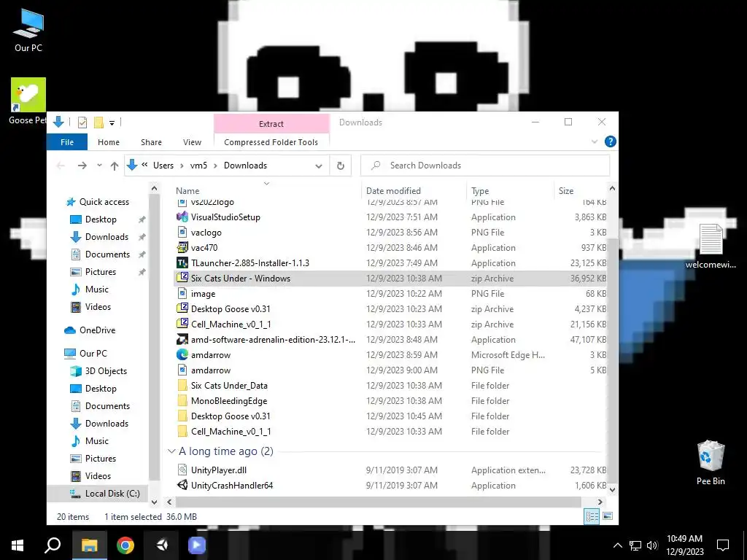Click vm5 in the address breadcrumb
Screen dimensions: 747x560
click(198, 166)
